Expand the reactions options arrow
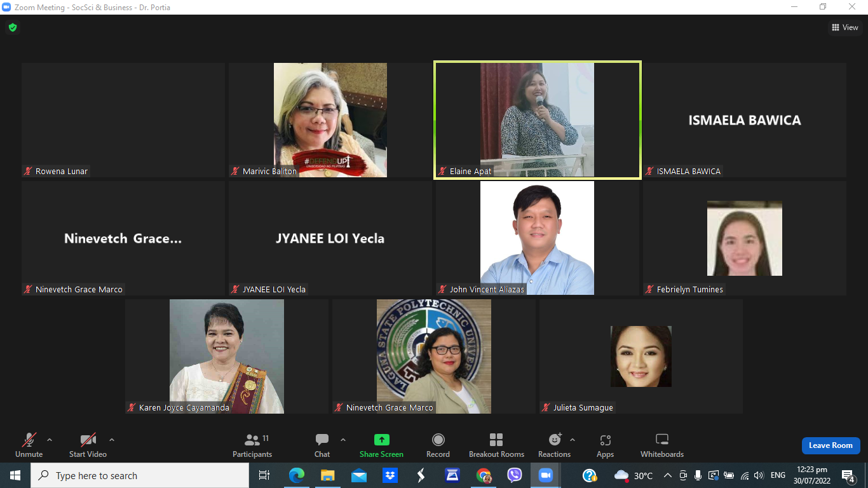 [x=573, y=440]
